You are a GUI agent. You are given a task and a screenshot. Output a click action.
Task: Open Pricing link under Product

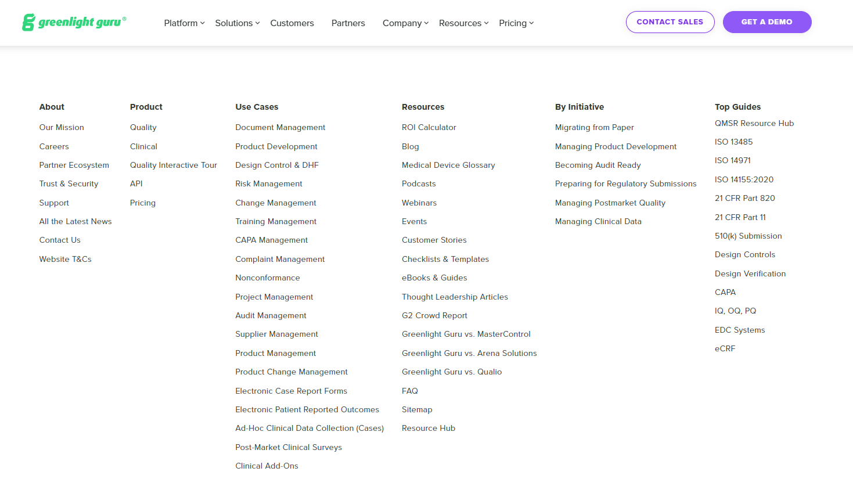pyautogui.click(x=143, y=203)
